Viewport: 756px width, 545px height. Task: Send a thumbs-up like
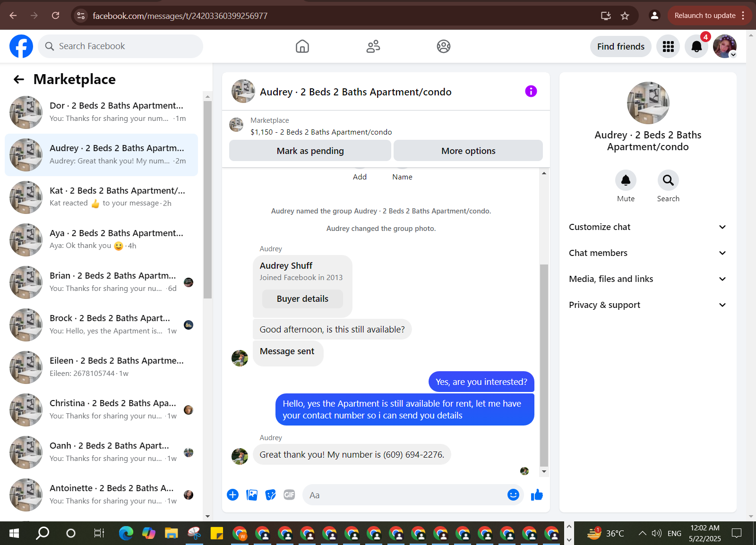[537, 494]
